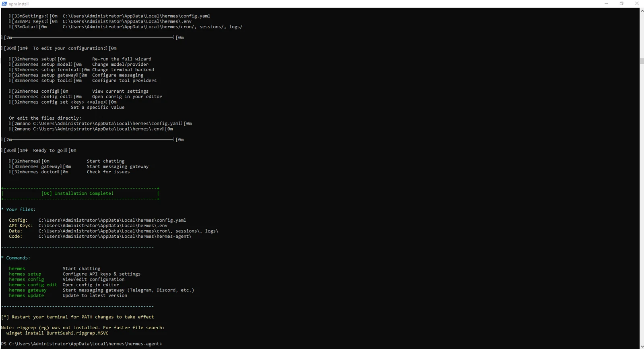Click the scrollbar up arrow
The width and height of the screenshot is (644, 349).
coord(642,11)
